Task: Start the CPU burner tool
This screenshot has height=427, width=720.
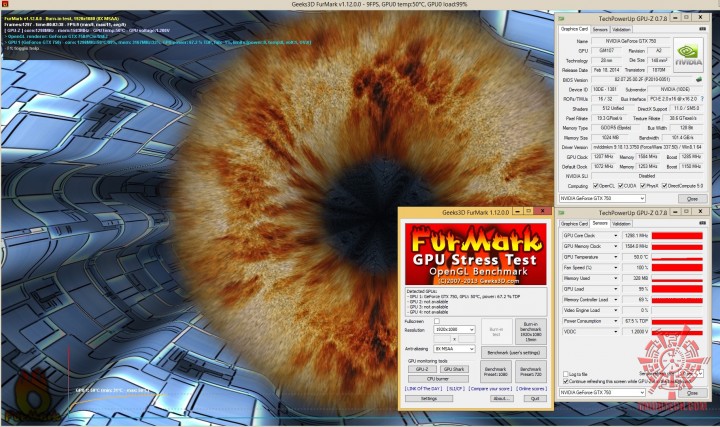Action: pos(438,379)
